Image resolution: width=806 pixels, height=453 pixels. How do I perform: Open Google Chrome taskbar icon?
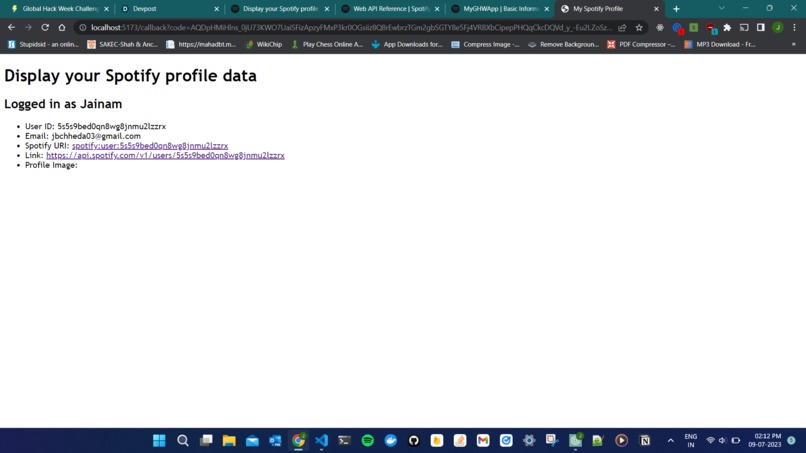298,441
